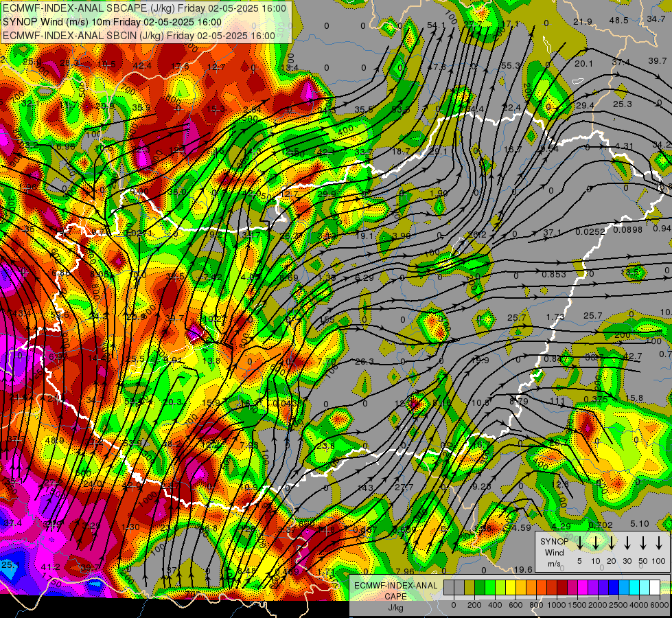Click the map value 19.6
The width and height of the screenshot is (672, 618).
tap(523, 569)
